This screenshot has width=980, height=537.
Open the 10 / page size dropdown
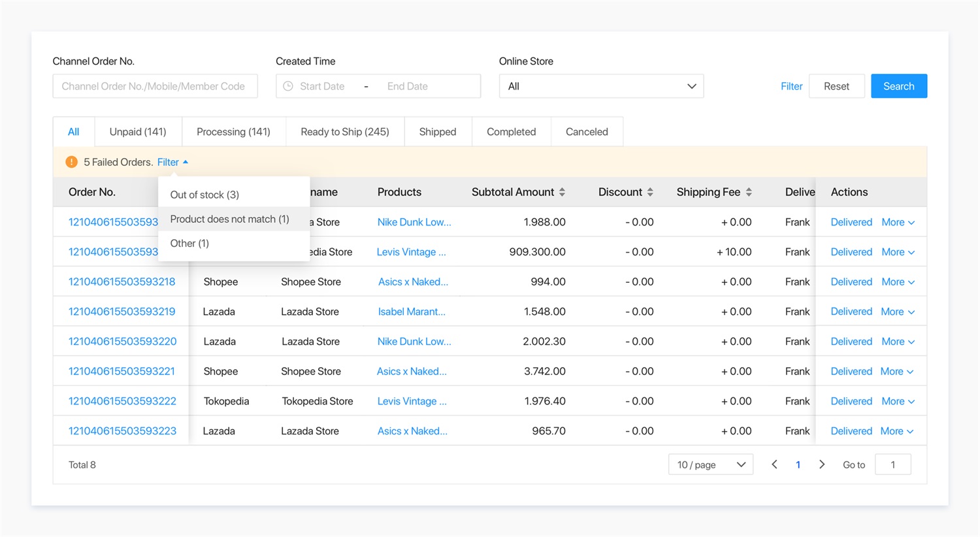pyautogui.click(x=711, y=464)
